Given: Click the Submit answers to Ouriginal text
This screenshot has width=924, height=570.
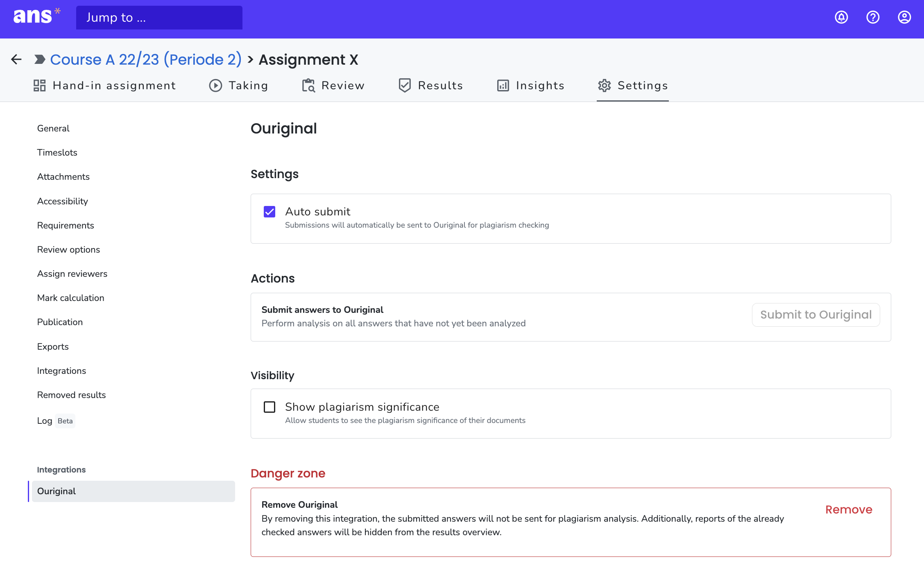Looking at the screenshot, I should tap(322, 310).
